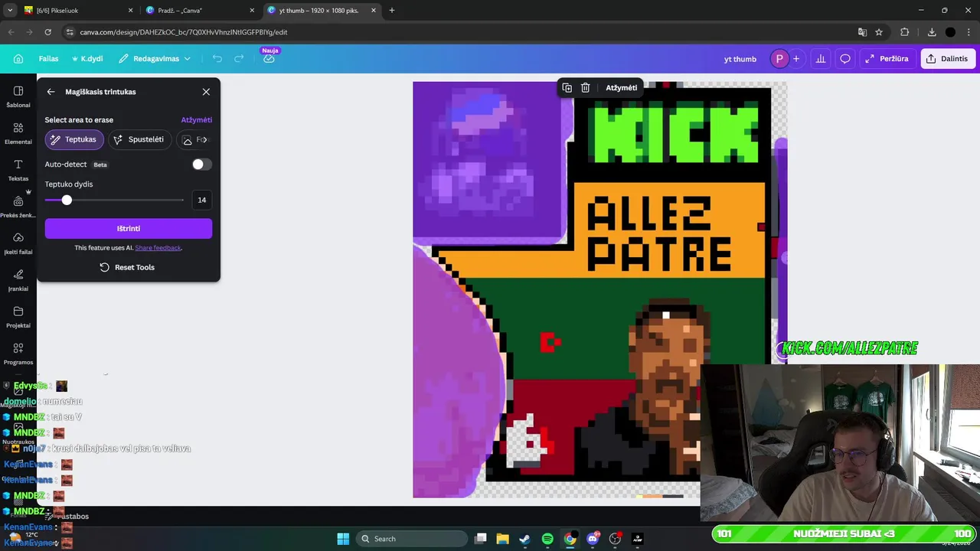Open Įkelti failai uploads panel
980x551 pixels.
[x=18, y=243]
